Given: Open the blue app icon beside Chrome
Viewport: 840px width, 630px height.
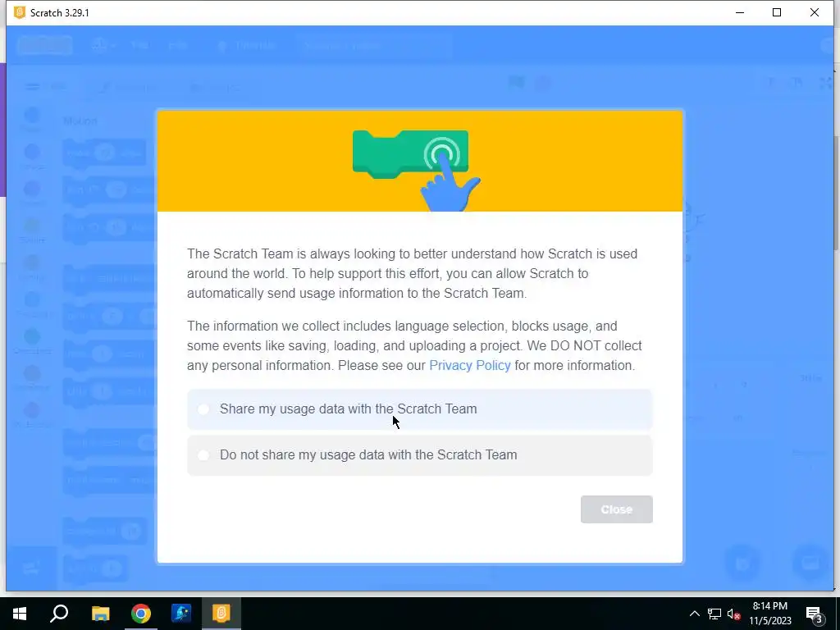Looking at the screenshot, I should point(181,614).
